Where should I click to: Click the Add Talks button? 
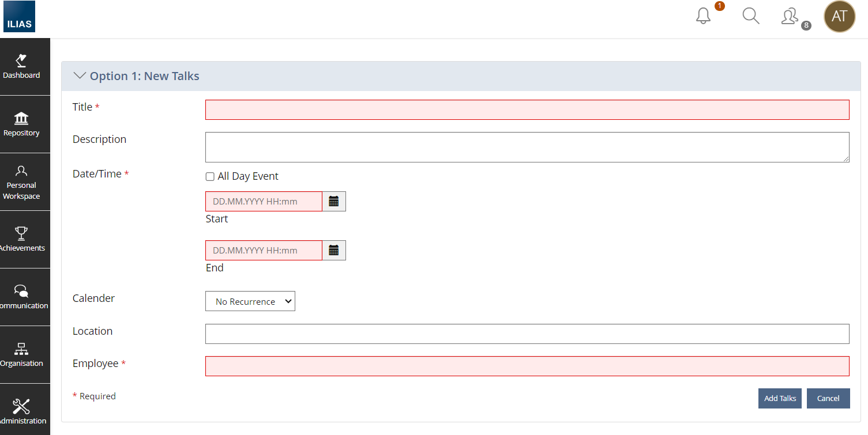tap(780, 399)
